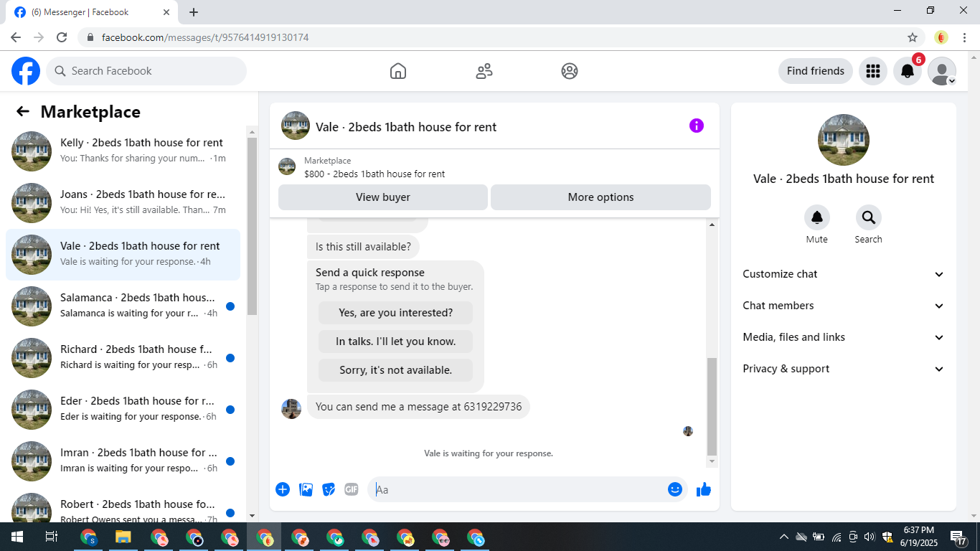Open the Groups icon in top navigation
Viewport: 980px width, 551px height.
(x=570, y=71)
